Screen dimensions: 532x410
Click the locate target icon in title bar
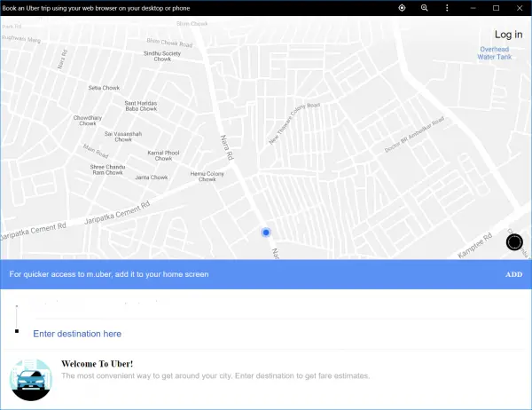402,8
